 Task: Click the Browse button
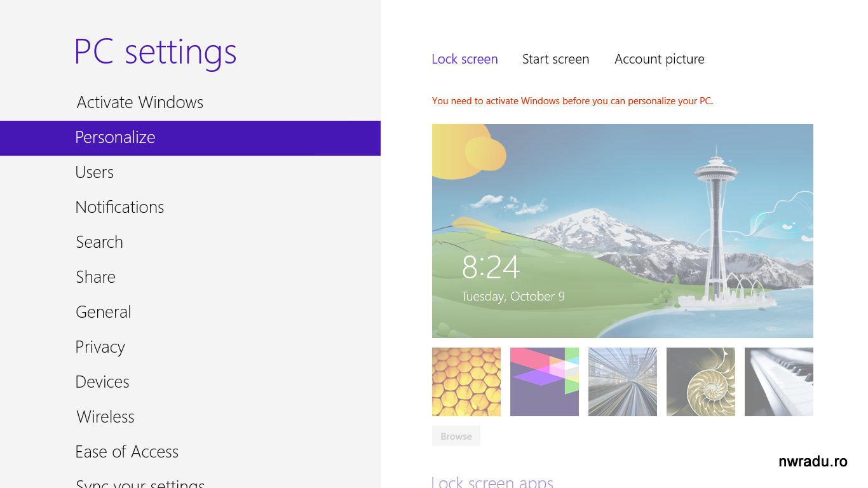pos(456,436)
